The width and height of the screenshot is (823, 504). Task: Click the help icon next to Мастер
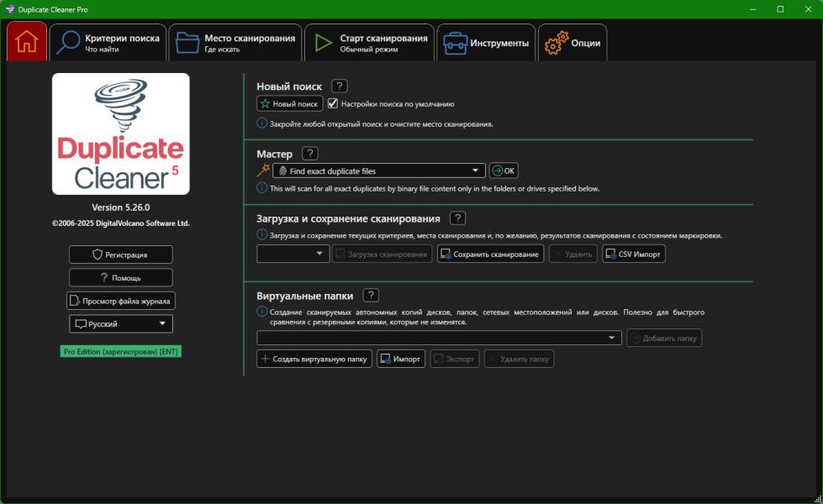tap(310, 153)
